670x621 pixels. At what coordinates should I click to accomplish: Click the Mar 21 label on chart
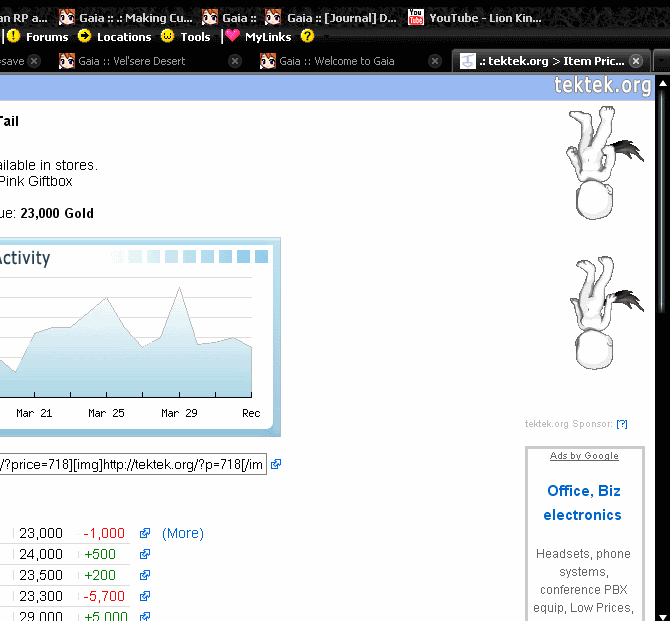[34, 413]
